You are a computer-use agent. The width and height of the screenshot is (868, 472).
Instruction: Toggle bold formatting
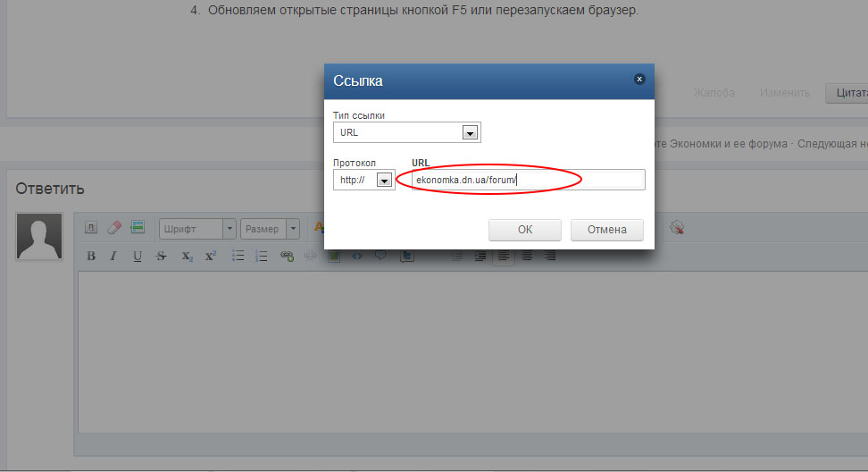point(91,256)
